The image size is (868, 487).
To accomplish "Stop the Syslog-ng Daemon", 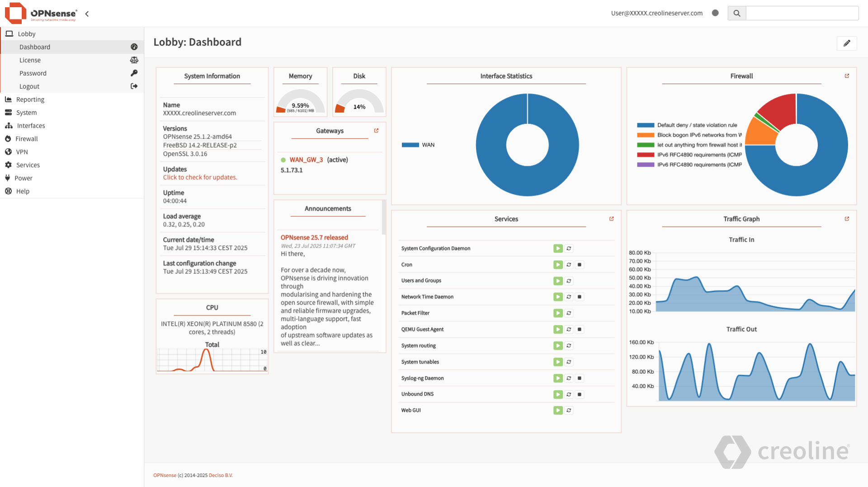I will (580, 378).
